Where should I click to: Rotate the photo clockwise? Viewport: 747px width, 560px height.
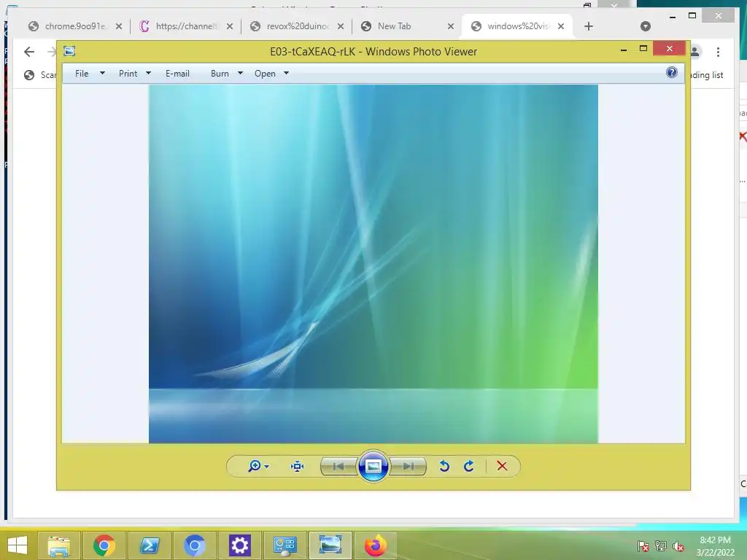[469, 466]
